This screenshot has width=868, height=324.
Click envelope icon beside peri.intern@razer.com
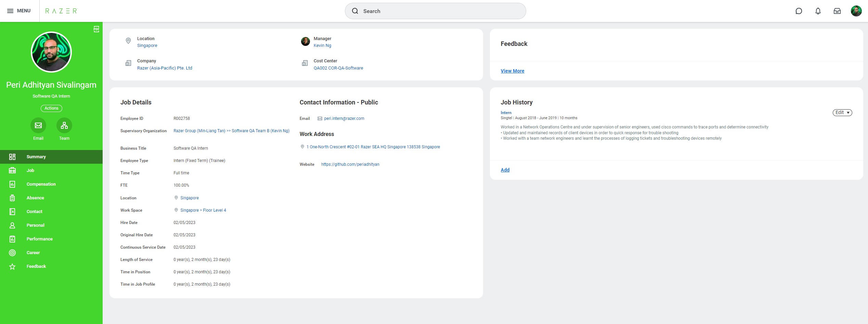tap(320, 119)
